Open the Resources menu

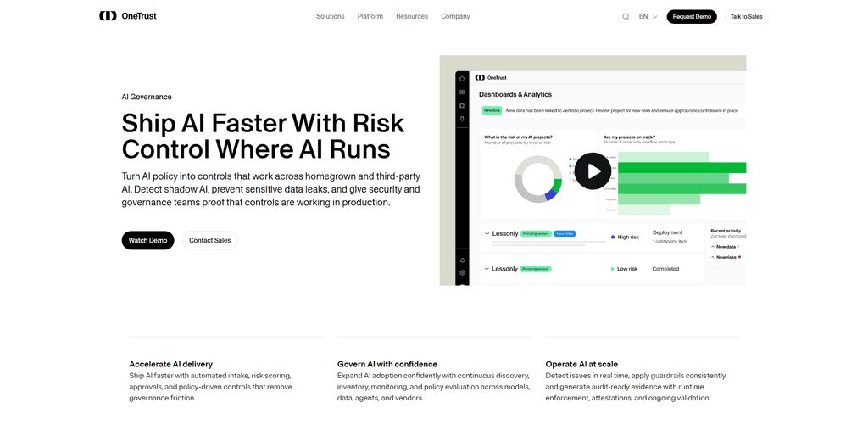pos(412,17)
